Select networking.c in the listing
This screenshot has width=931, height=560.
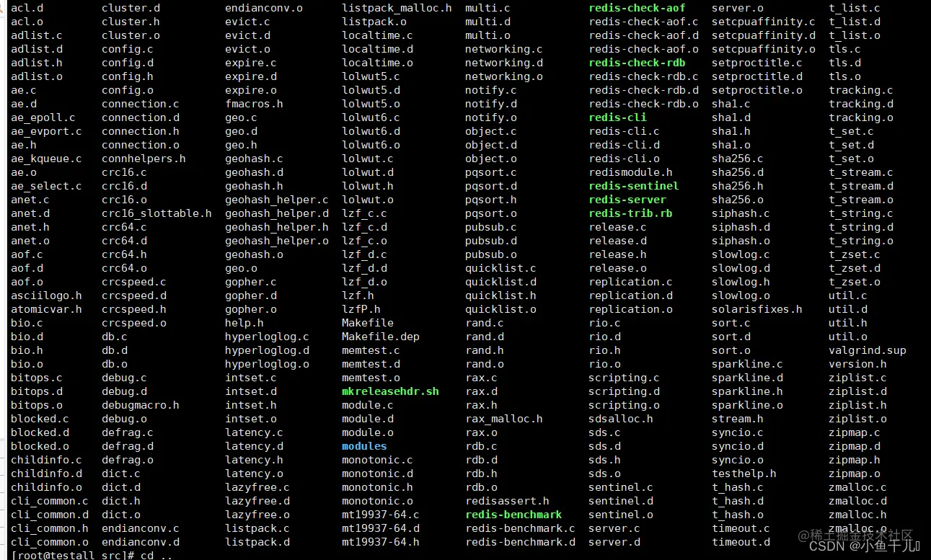point(504,49)
